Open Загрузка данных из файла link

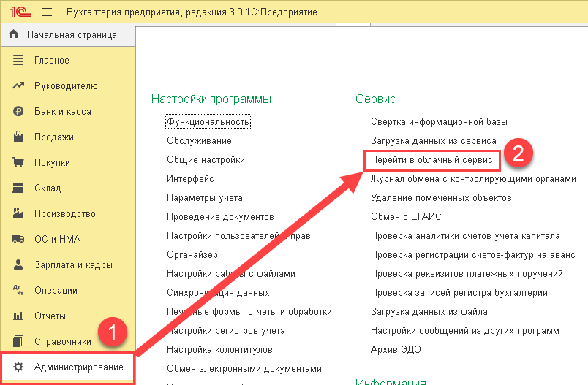(x=429, y=312)
